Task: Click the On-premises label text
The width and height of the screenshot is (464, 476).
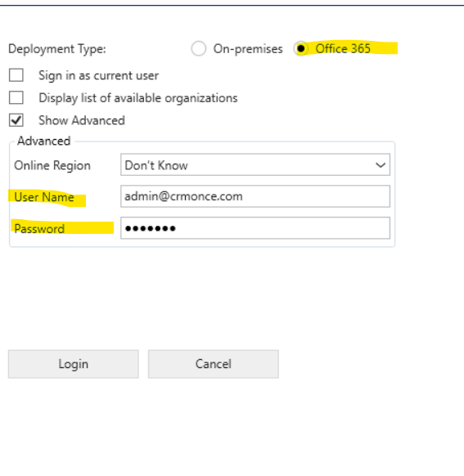Action: coord(248,49)
